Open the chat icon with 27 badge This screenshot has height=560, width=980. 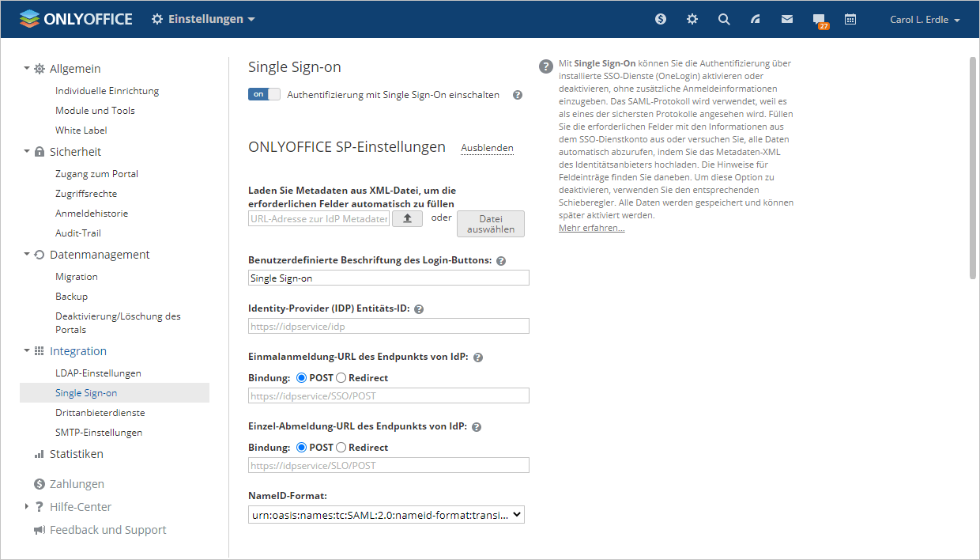[820, 21]
